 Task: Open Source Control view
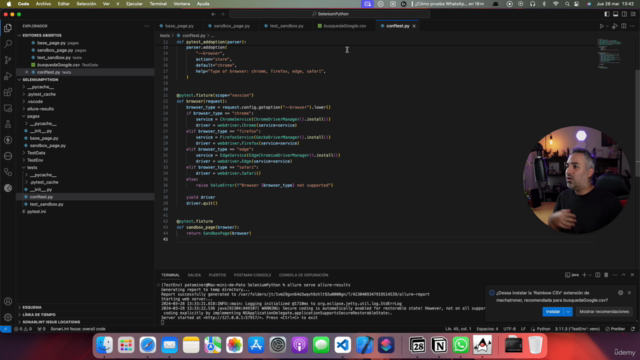pyautogui.click(x=8, y=60)
